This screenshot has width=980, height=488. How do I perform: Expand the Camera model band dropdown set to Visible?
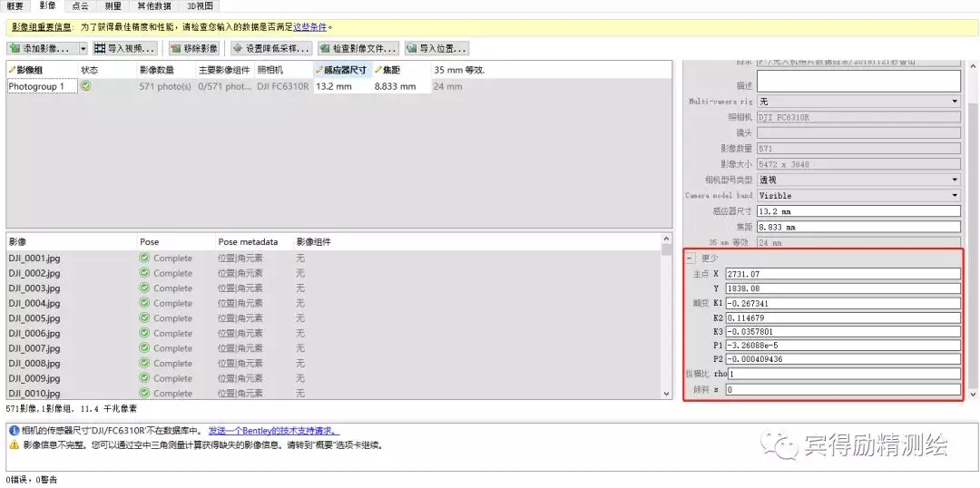(955, 195)
